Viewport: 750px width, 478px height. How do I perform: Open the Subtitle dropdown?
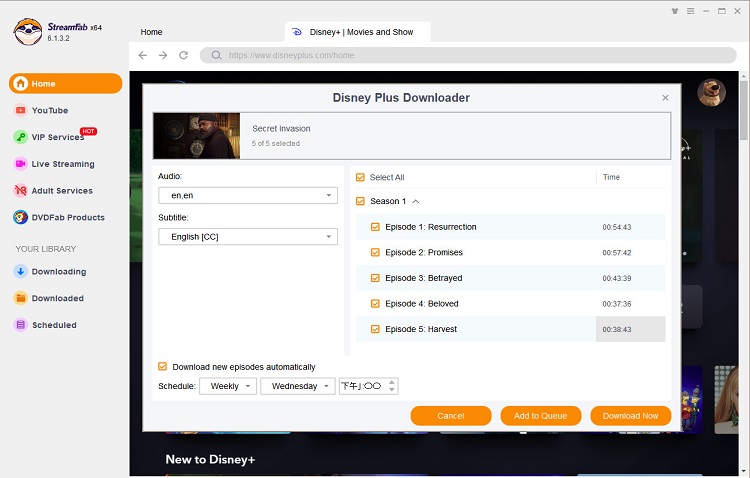(248, 237)
